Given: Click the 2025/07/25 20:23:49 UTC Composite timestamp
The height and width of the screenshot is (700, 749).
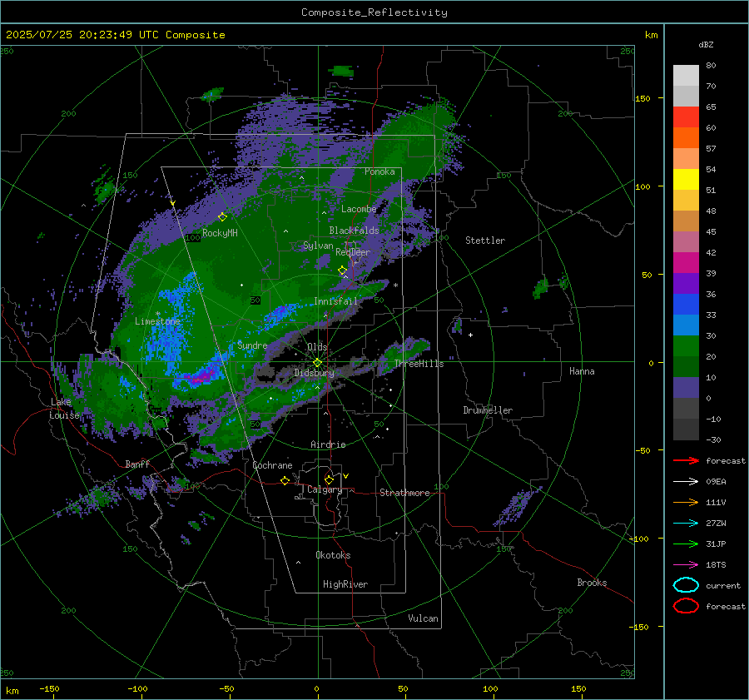Looking at the screenshot, I should pos(115,35).
